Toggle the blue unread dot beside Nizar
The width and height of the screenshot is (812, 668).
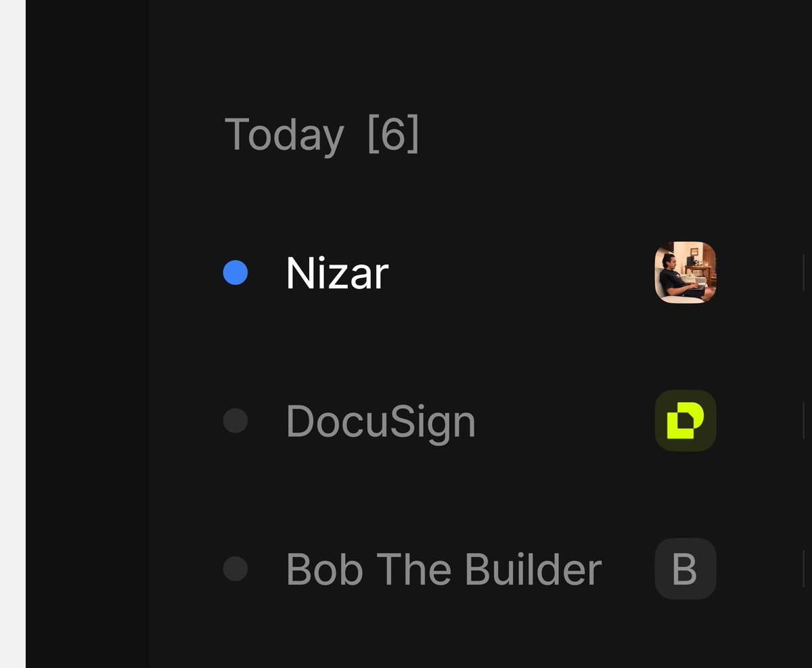(235, 273)
